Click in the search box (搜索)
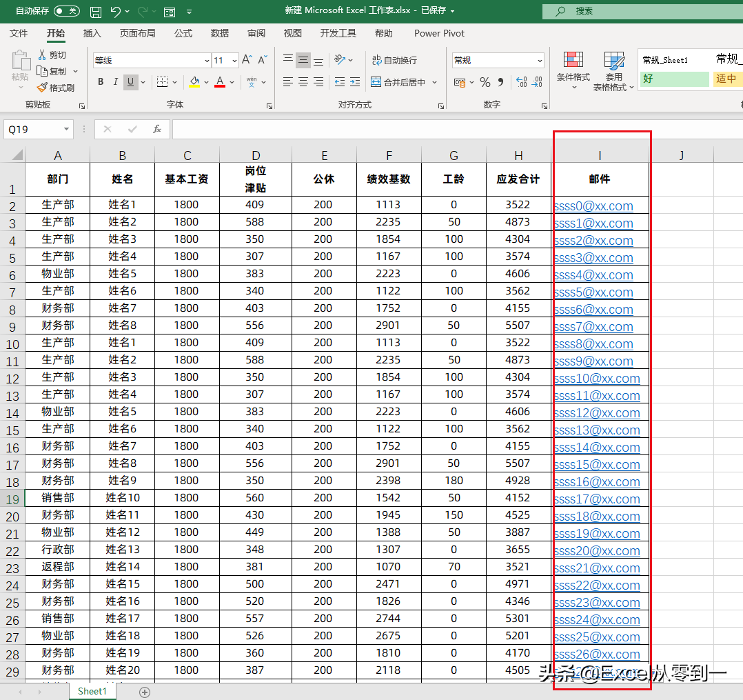This screenshot has height=700, width=743. point(641,11)
